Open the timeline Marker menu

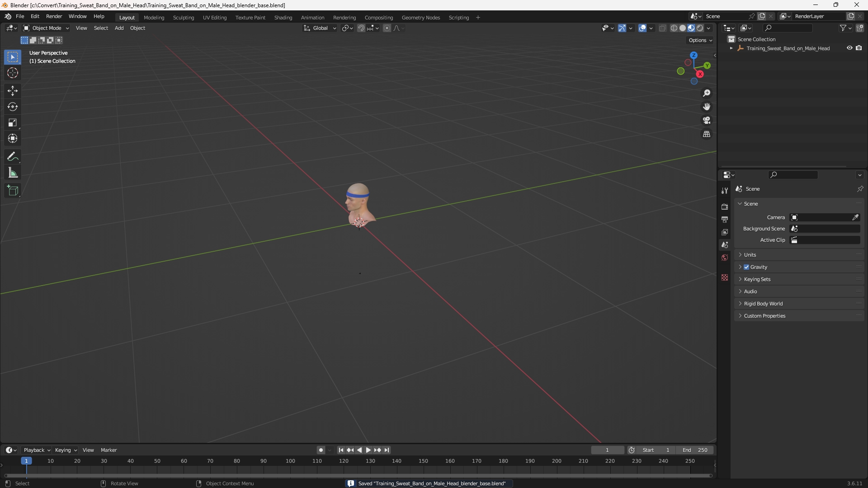coord(108,450)
